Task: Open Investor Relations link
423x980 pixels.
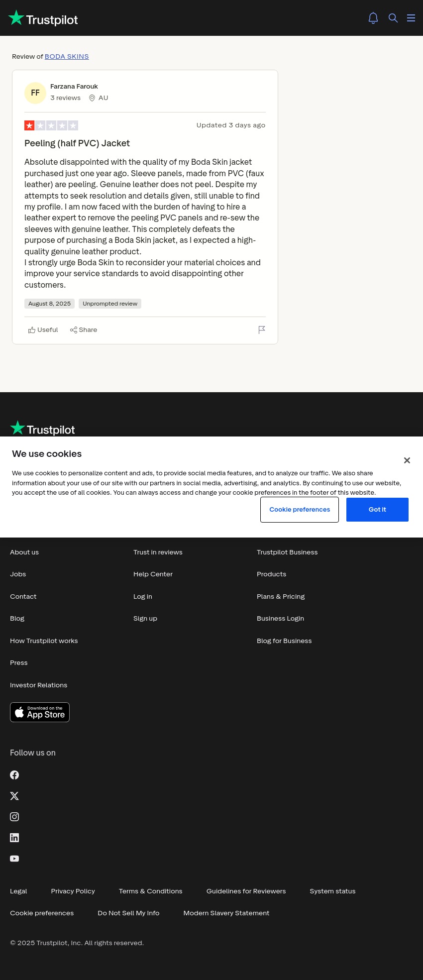Action: click(x=39, y=685)
